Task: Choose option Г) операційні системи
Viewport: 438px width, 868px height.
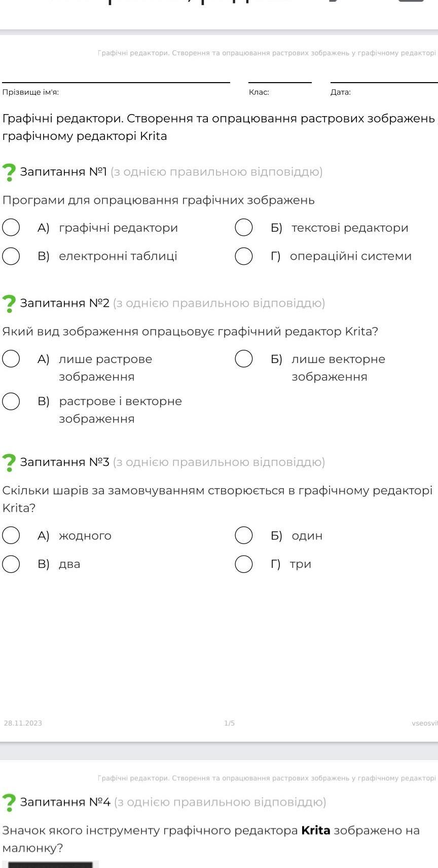Action: coord(244,256)
